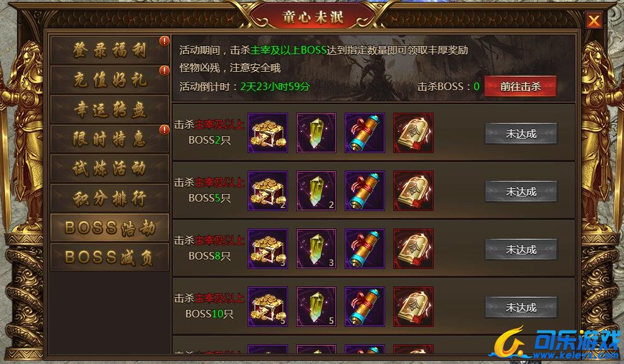Screen dimensions: 624x364
Task: Click gold treasure chest in BOSS10 reward row
Action: [x=268, y=307]
